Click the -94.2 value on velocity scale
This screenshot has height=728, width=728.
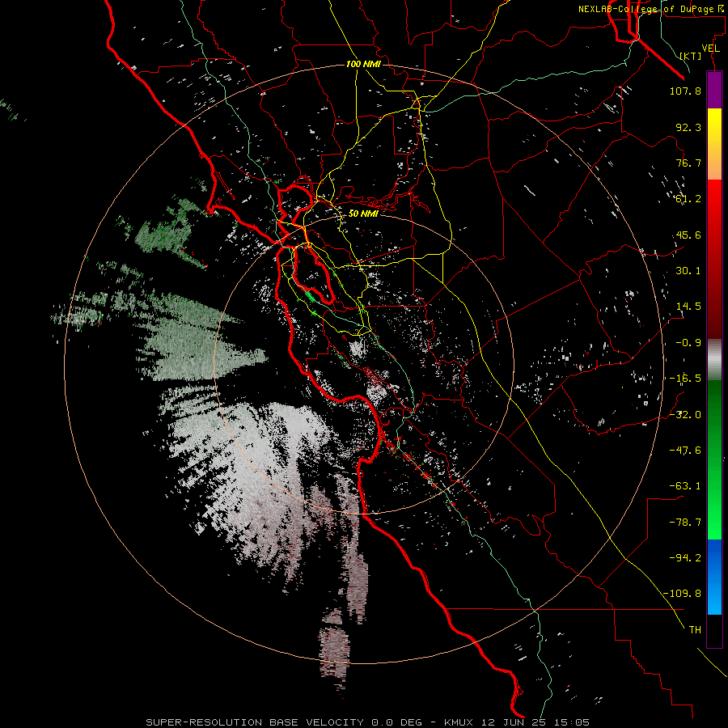tap(685, 558)
